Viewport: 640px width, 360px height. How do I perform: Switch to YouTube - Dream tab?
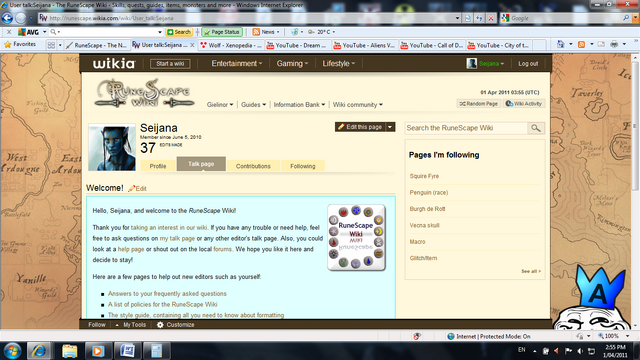pos(297,45)
